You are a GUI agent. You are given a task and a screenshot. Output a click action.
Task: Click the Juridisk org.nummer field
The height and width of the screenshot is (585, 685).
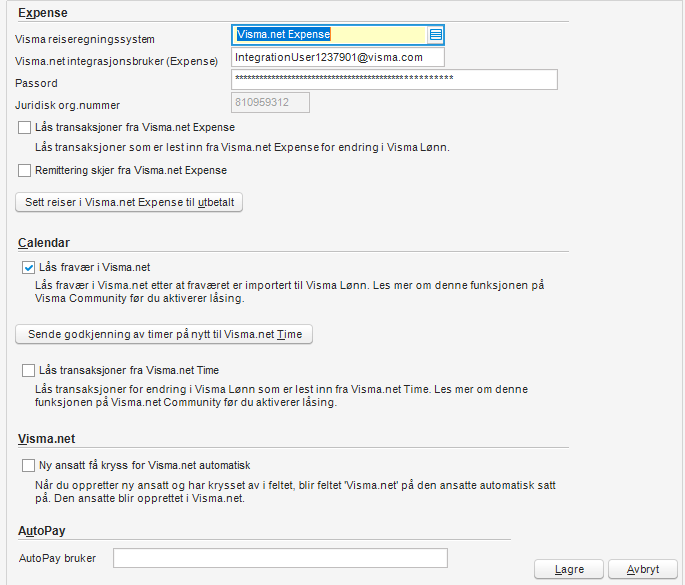click(x=270, y=102)
